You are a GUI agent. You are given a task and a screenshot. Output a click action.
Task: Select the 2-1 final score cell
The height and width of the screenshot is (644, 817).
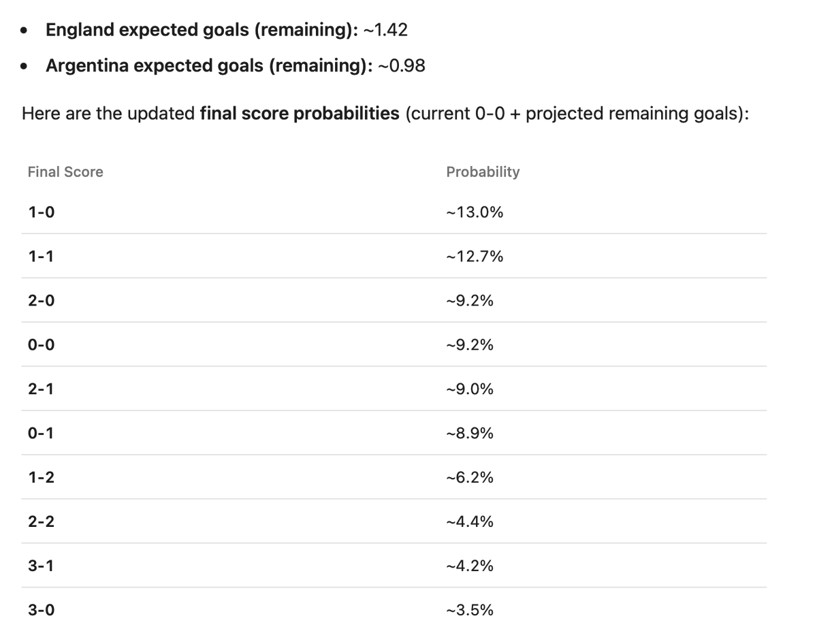click(41, 389)
